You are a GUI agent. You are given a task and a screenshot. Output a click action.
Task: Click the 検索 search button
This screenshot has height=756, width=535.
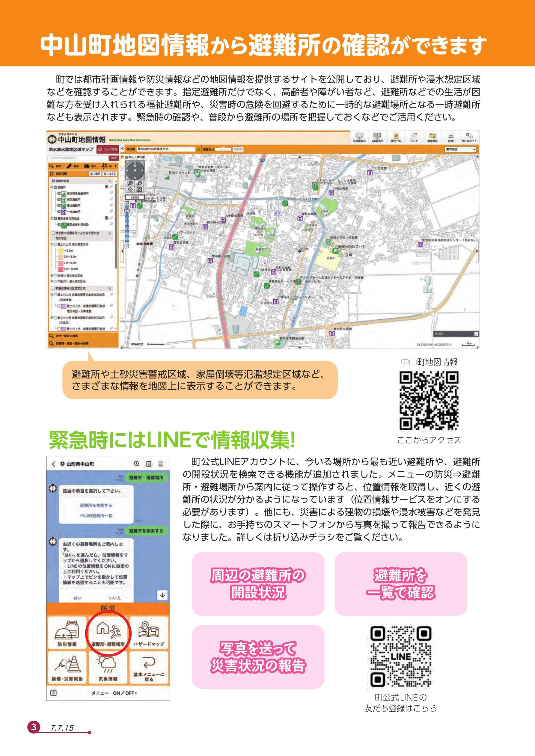(114, 158)
